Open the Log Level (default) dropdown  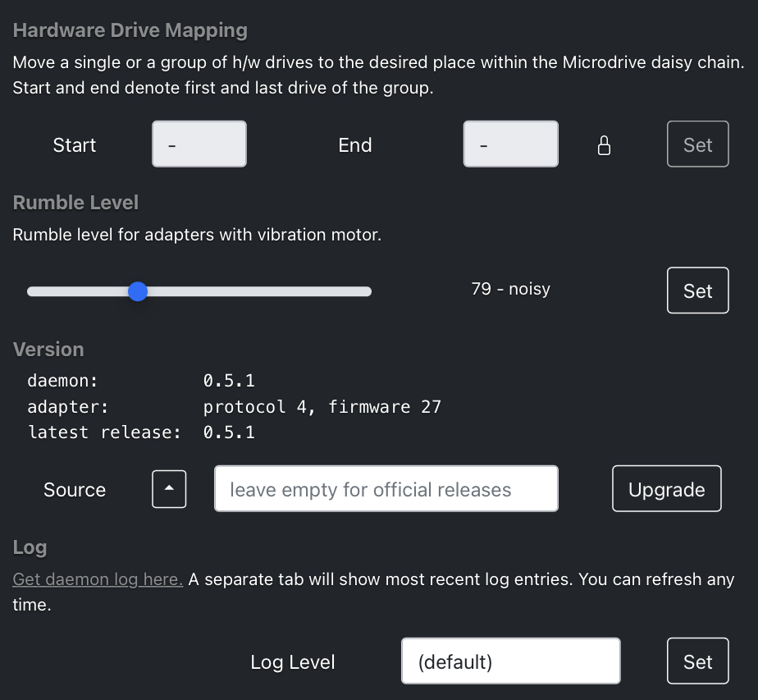pos(510,661)
